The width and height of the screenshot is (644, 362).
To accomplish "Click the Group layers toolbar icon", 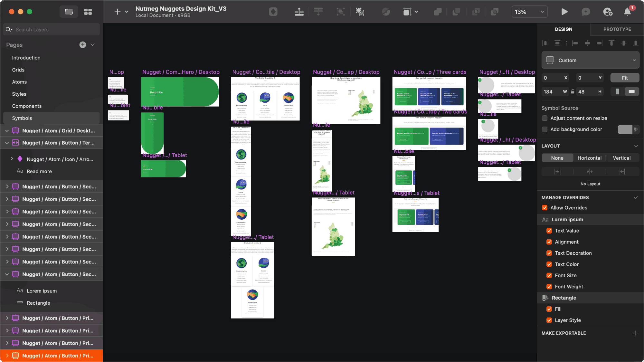I will click(340, 12).
